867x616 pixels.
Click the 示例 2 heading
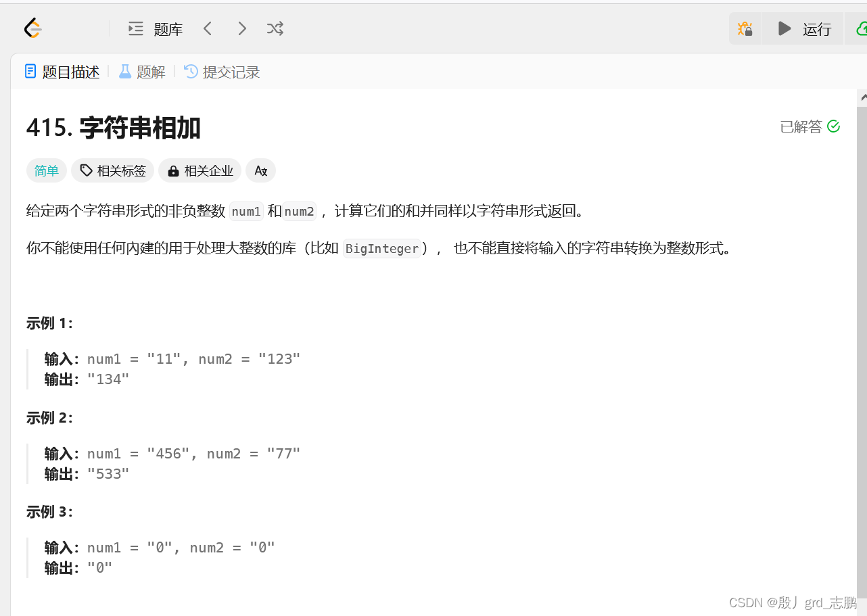tap(49, 418)
